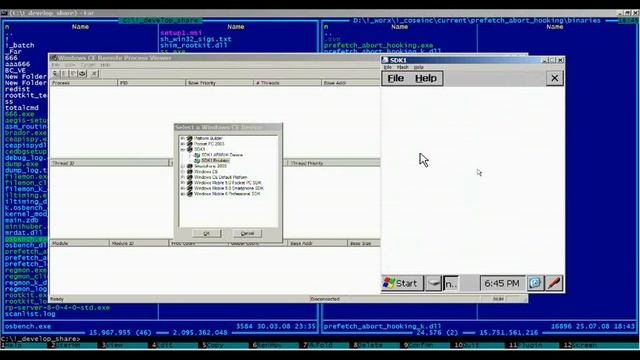Open the small Flash menu of the SDK1 window
Screen dimensions: 640x360
(402, 67)
